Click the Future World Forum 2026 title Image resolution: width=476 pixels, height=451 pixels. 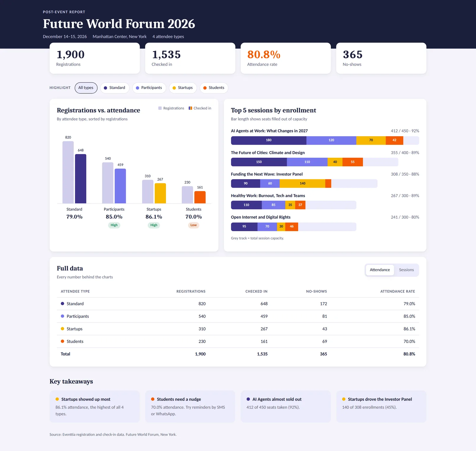click(119, 24)
